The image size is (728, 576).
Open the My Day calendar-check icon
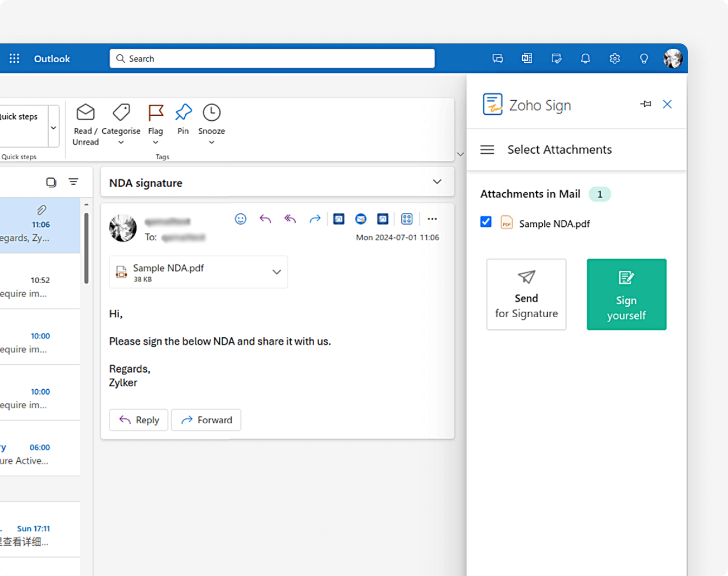click(x=556, y=58)
